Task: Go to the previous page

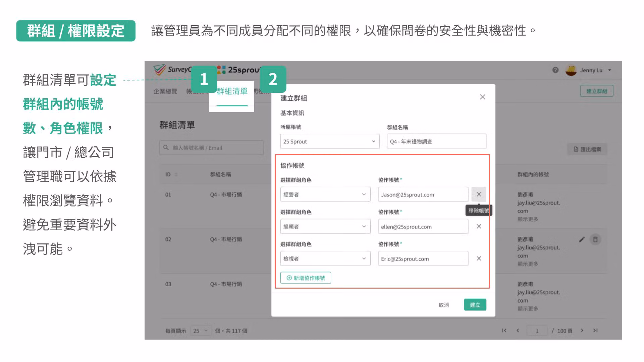Action: [518, 330]
